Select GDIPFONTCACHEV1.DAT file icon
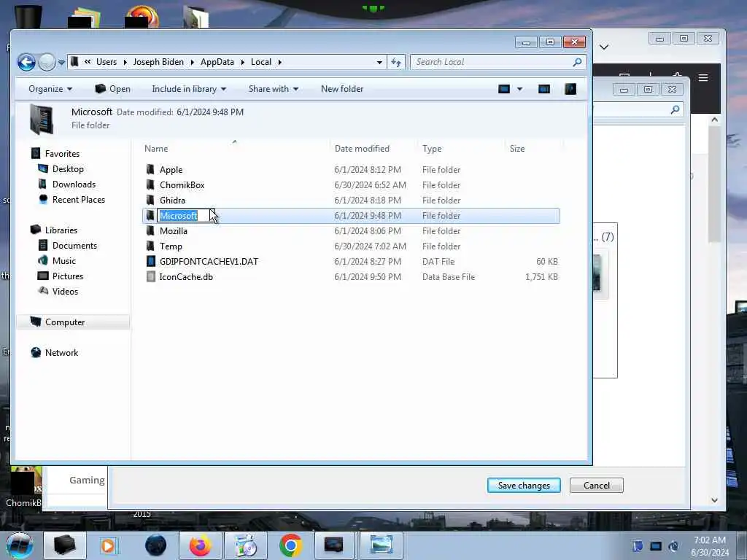The height and width of the screenshot is (560, 747). pos(150,262)
